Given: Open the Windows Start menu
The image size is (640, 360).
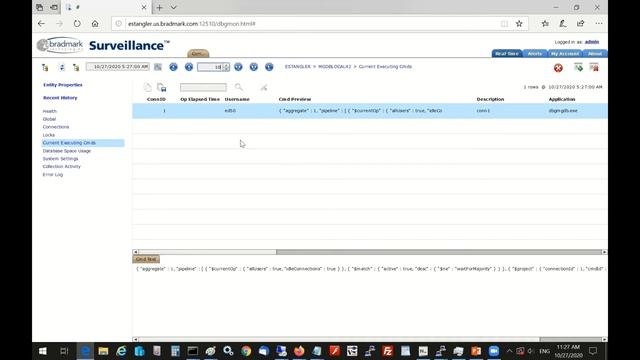Looking at the screenshot, I should click(x=42, y=351).
